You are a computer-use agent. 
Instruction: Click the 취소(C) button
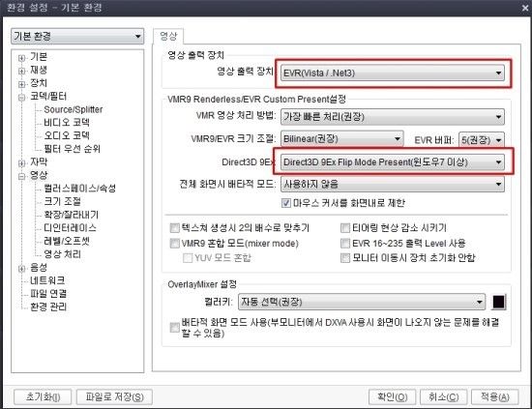[x=443, y=396]
